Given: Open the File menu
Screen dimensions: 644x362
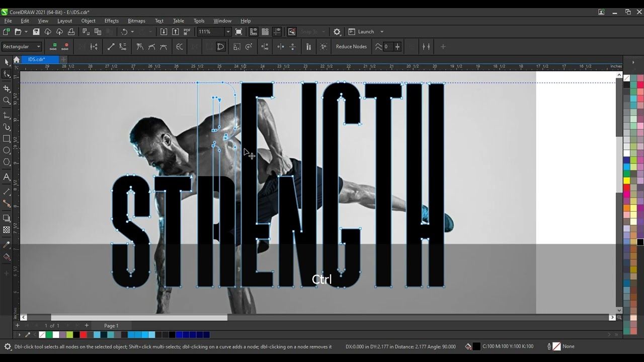Looking at the screenshot, I should coord(8,21).
